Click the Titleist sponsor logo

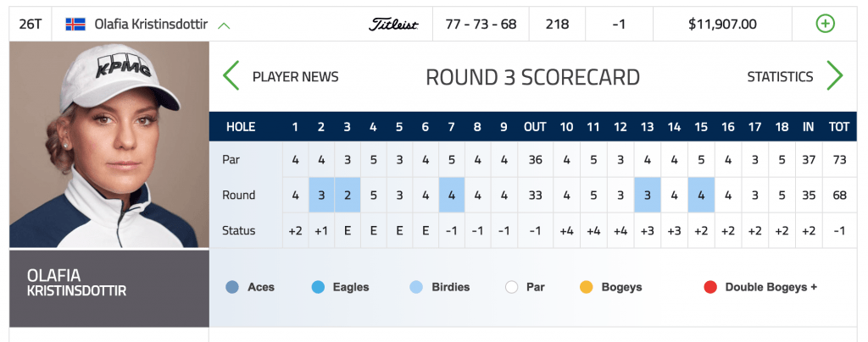(x=393, y=25)
